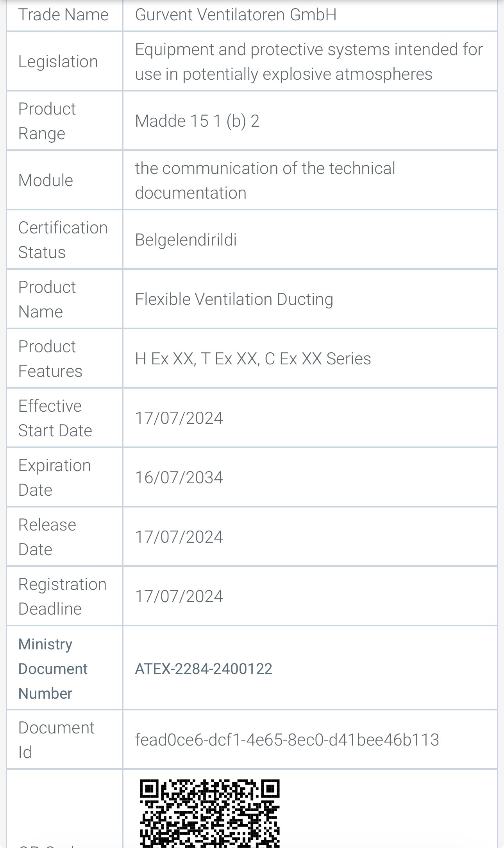
Task: Select the Document Id value text
Action: point(287,740)
